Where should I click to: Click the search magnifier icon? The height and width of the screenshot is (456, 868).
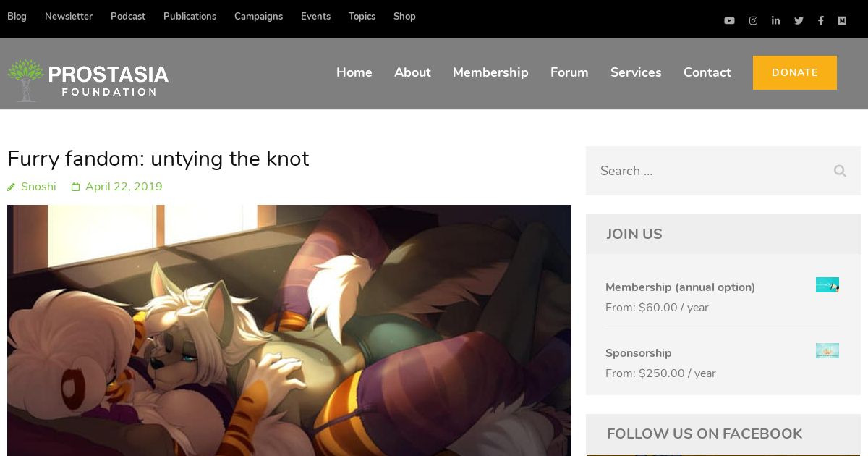coord(840,171)
